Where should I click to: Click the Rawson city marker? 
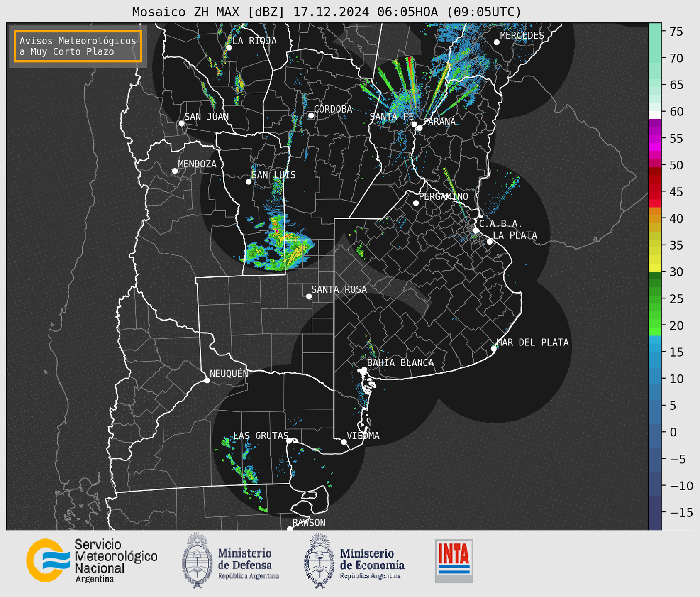pyautogui.click(x=290, y=529)
